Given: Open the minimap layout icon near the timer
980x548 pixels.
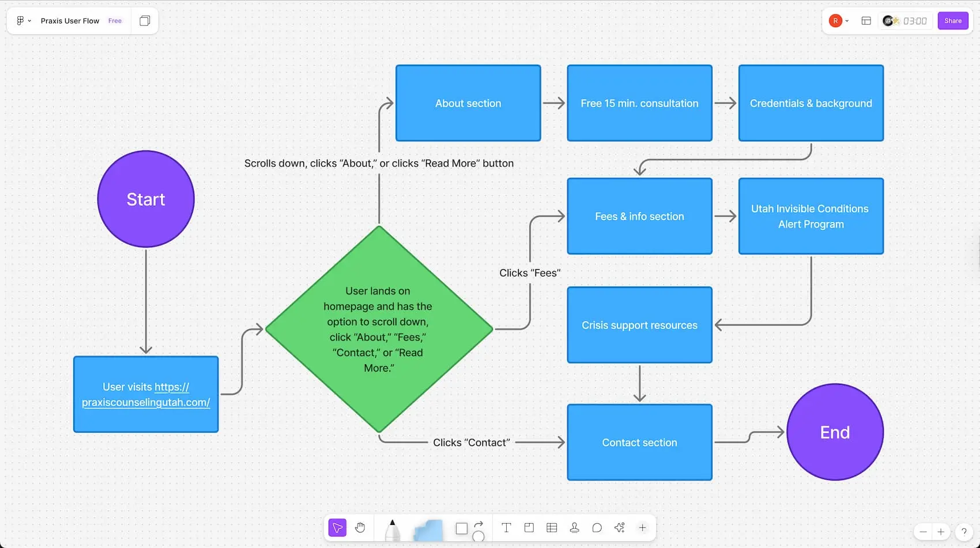Looking at the screenshot, I should (866, 21).
